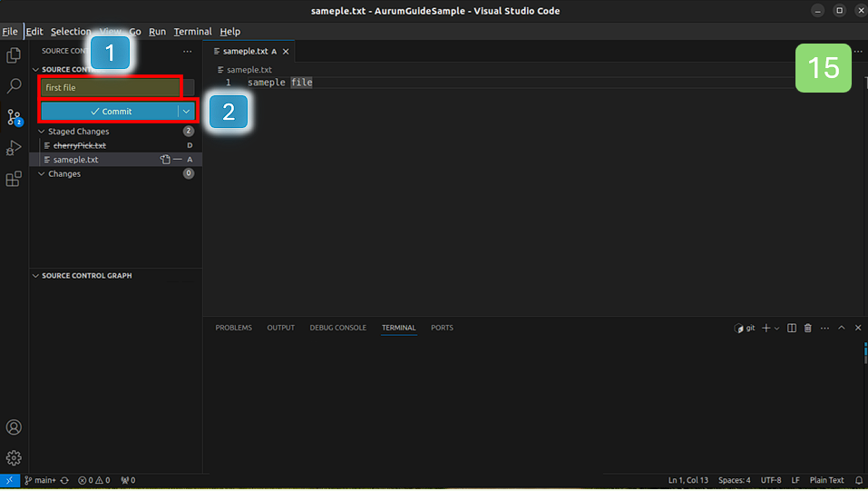Screen dimensions: 868x491
Task: Click LF end-of-line sequence indicator
Action: [795, 480]
